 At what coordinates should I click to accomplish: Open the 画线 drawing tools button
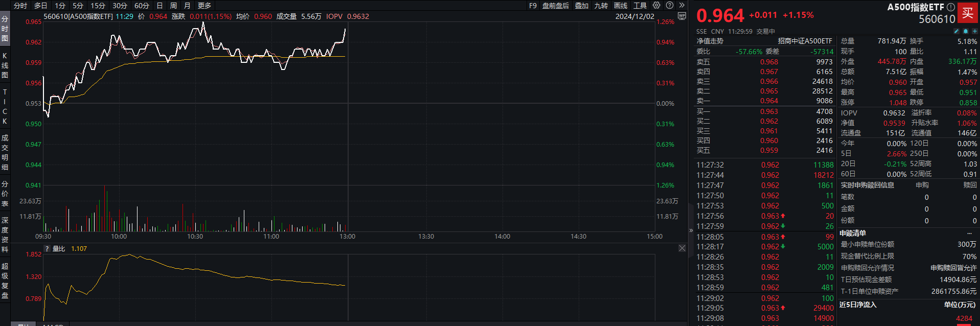621,6
